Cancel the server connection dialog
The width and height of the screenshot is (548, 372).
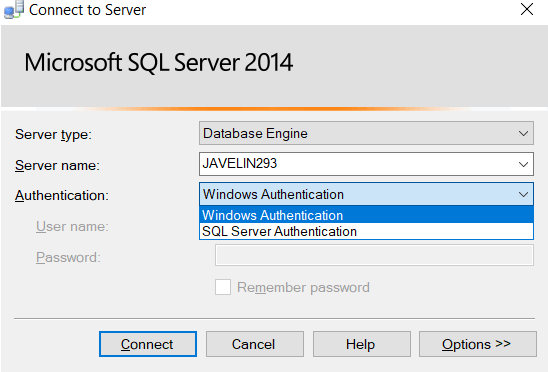coord(254,344)
